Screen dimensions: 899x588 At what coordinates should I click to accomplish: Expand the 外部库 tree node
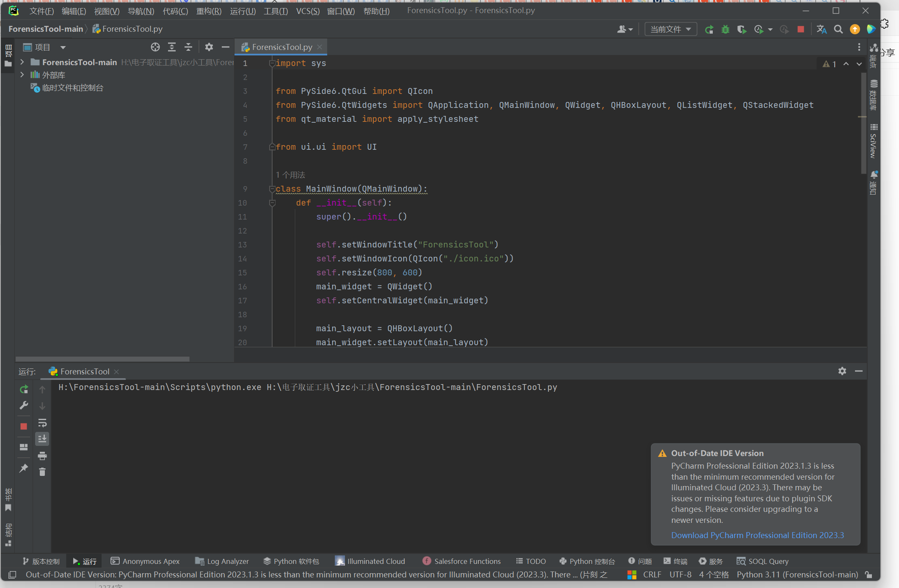coord(22,75)
